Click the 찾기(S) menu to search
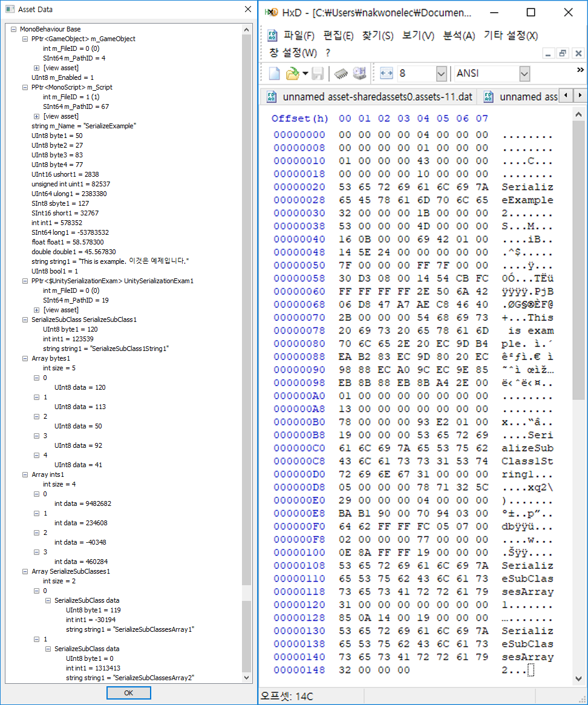 coord(377,36)
